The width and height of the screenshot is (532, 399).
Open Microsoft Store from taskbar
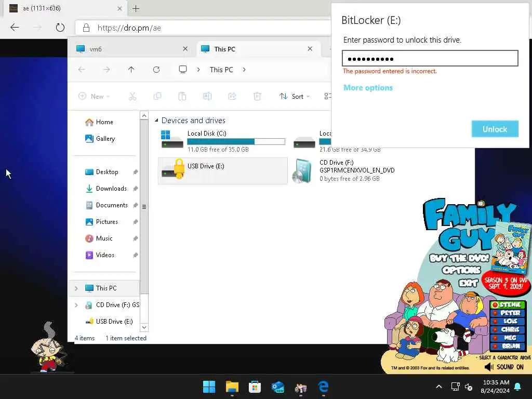255,387
